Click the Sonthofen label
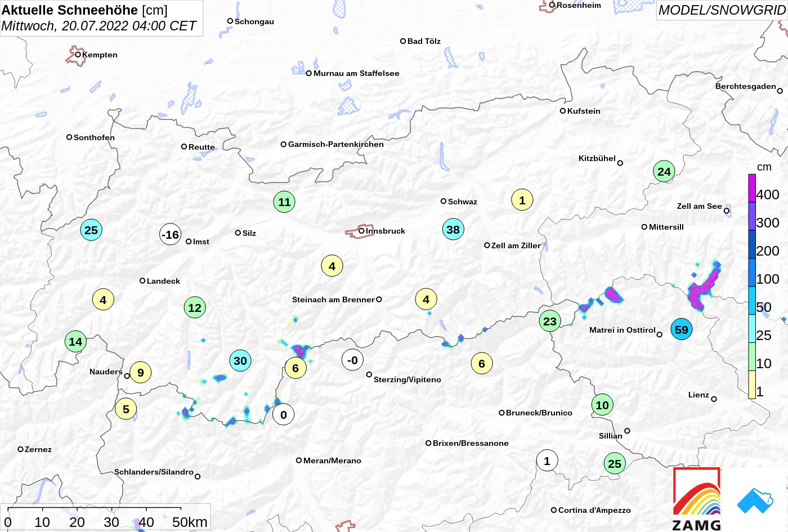 [x=94, y=137]
